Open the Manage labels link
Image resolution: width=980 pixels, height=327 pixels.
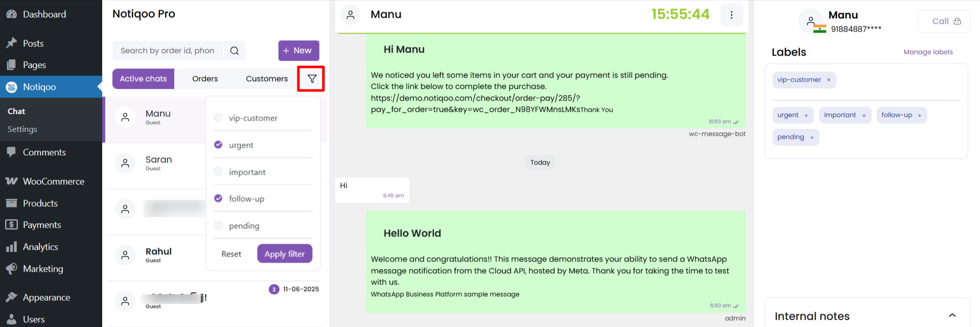click(928, 52)
